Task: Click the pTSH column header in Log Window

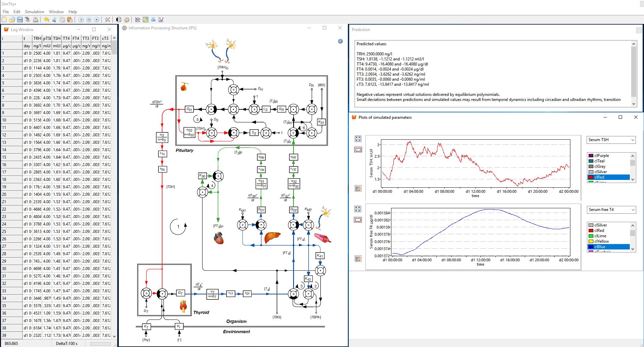Action: (x=47, y=38)
